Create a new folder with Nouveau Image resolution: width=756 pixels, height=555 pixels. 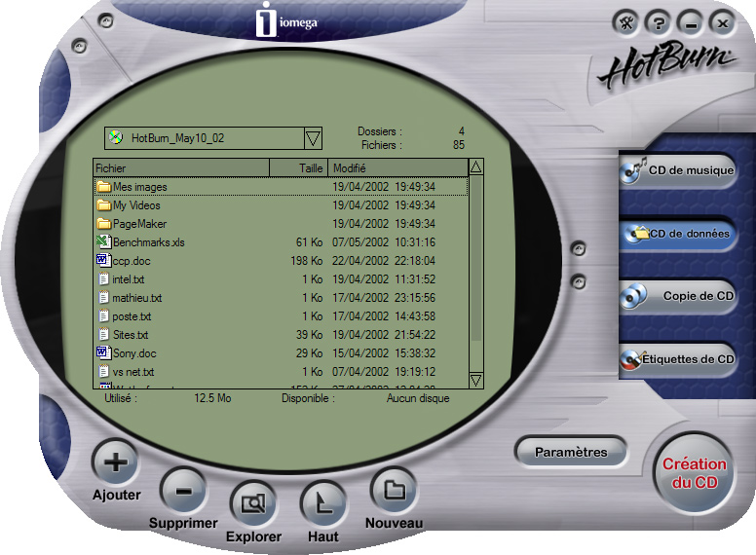click(x=394, y=491)
